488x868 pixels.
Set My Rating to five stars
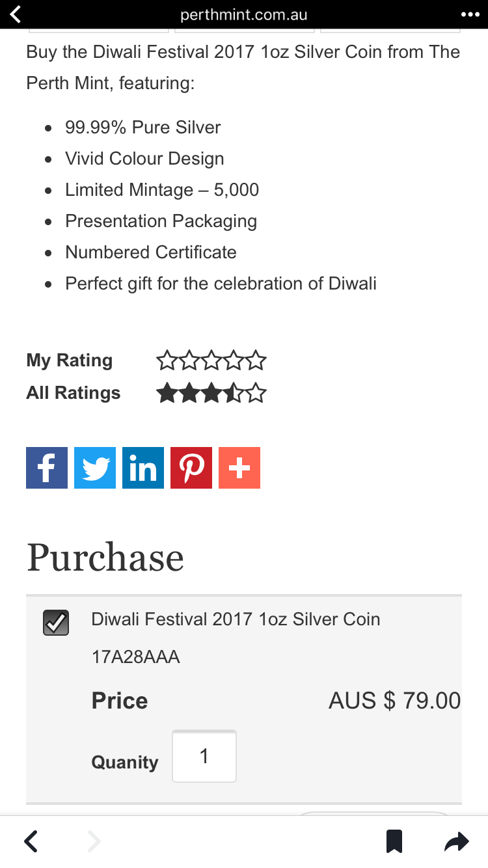[256, 360]
